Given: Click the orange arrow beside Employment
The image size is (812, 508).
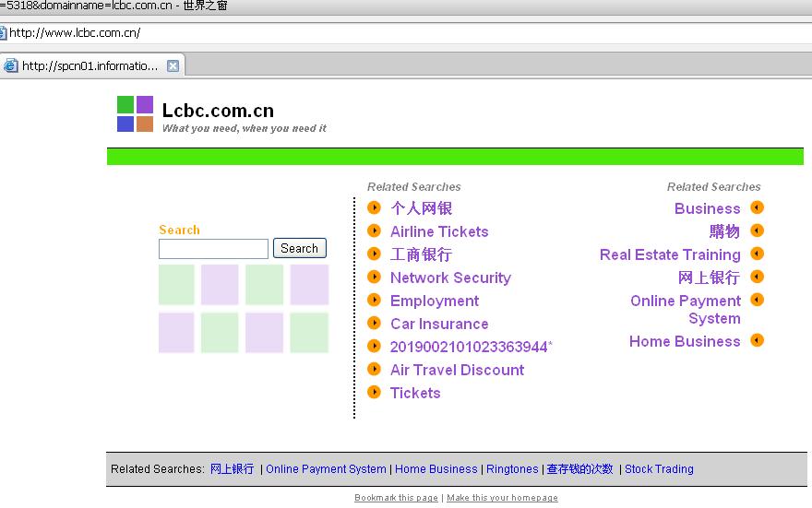Looking at the screenshot, I should pos(374,300).
